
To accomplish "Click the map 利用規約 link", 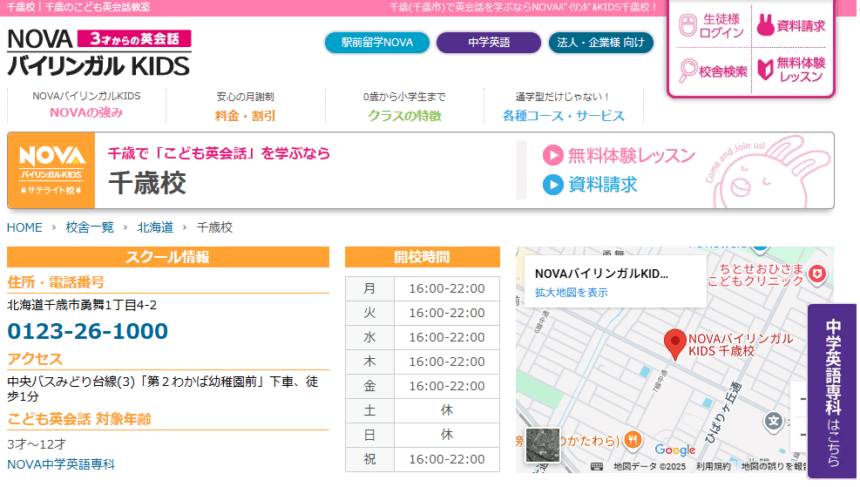I will pyautogui.click(x=713, y=466).
